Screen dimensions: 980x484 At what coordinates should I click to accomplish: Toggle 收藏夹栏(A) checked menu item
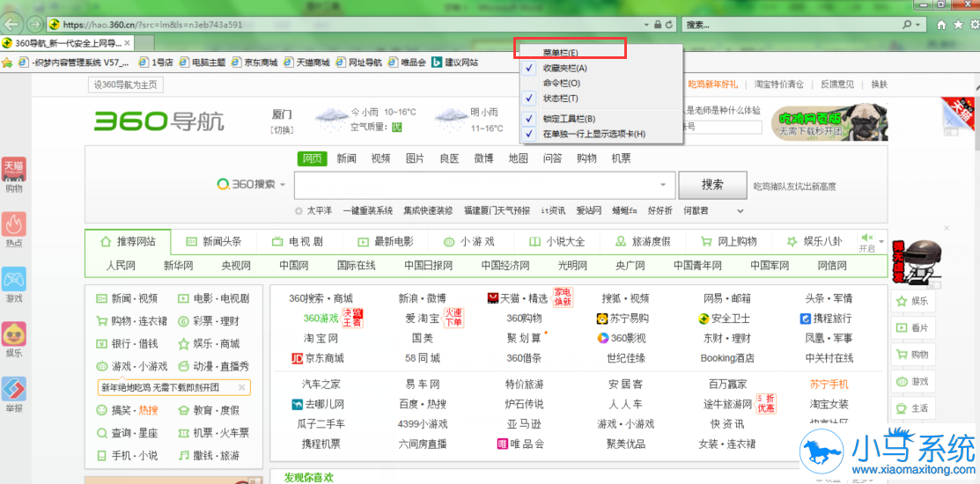601,68
